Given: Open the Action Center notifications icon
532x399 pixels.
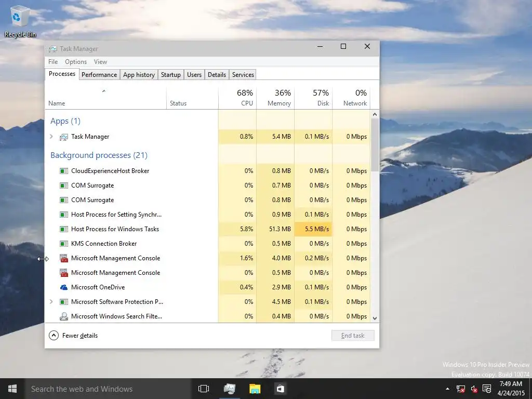Looking at the screenshot, I should tap(487, 389).
